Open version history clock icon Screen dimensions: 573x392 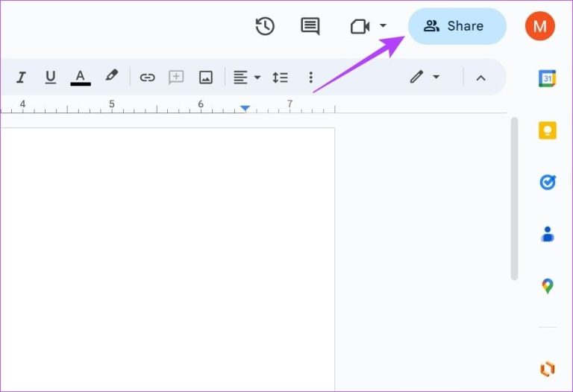265,26
